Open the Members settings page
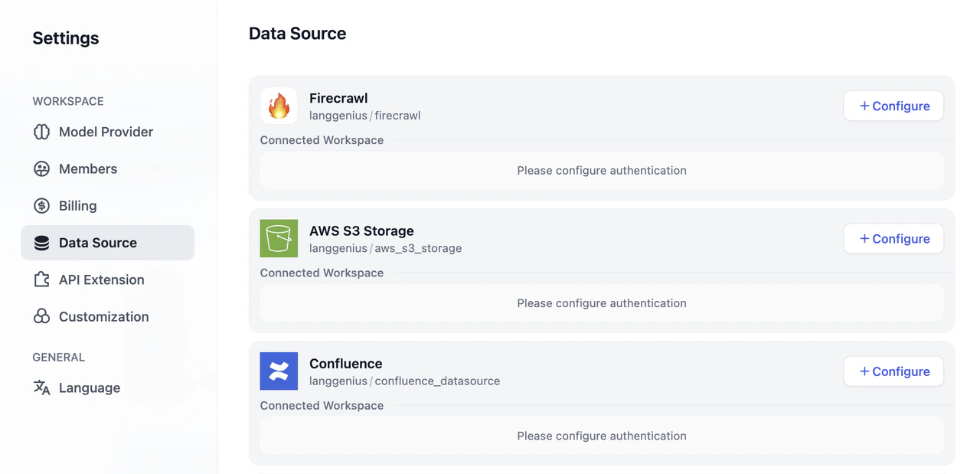This screenshot has width=980, height=474. 88,168
